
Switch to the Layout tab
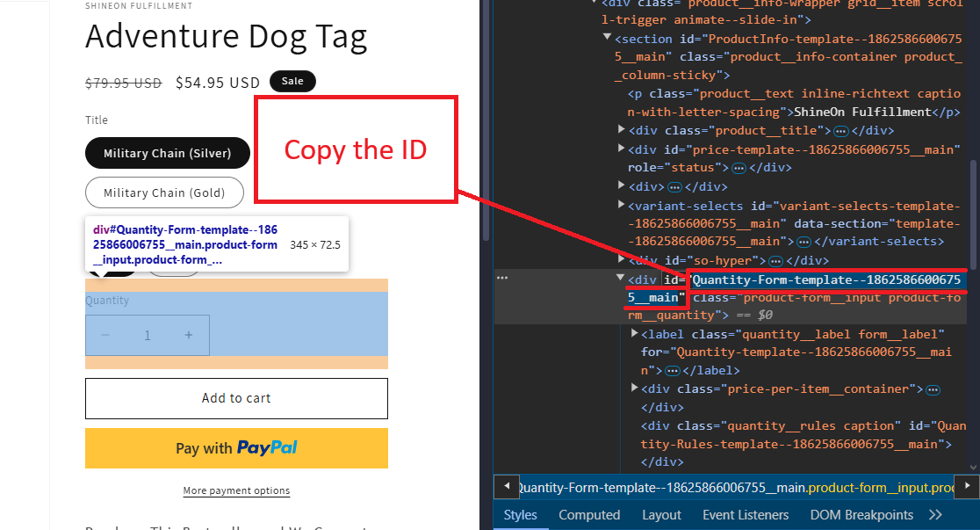tap(661, 515)
